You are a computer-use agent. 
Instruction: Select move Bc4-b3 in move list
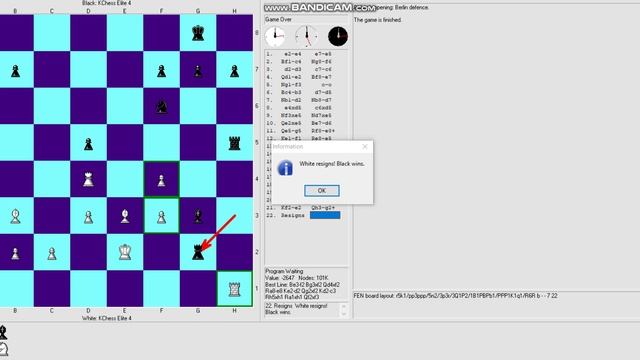(x=291, y=93)
